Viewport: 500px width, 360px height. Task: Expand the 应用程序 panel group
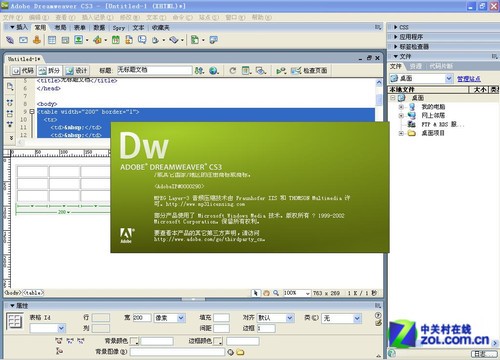click(396, 37)
